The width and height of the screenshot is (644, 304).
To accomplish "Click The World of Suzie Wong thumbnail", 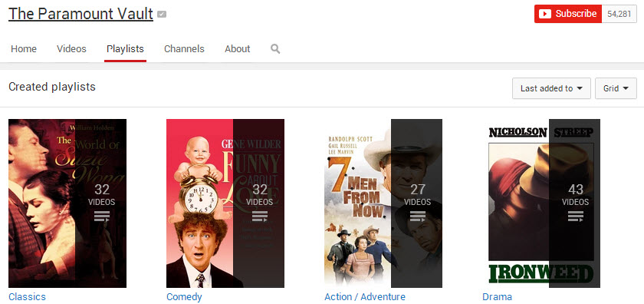I will click(67, 203).
